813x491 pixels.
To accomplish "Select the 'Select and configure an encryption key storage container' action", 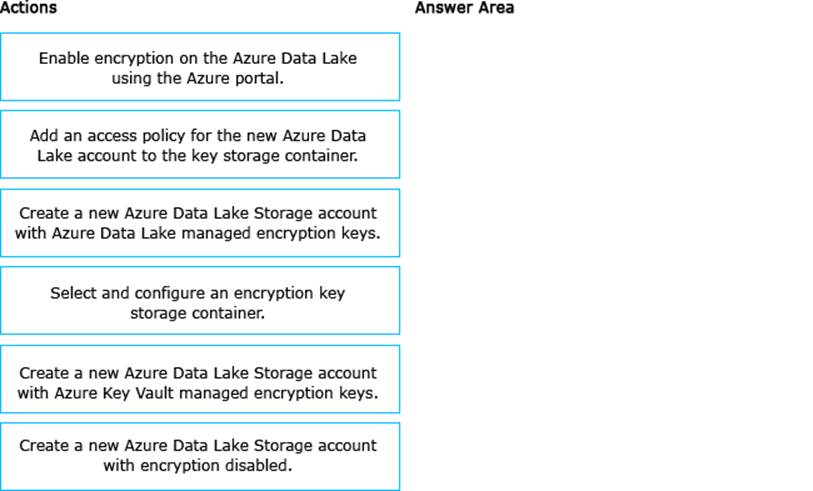I will (x=199, y=301).
